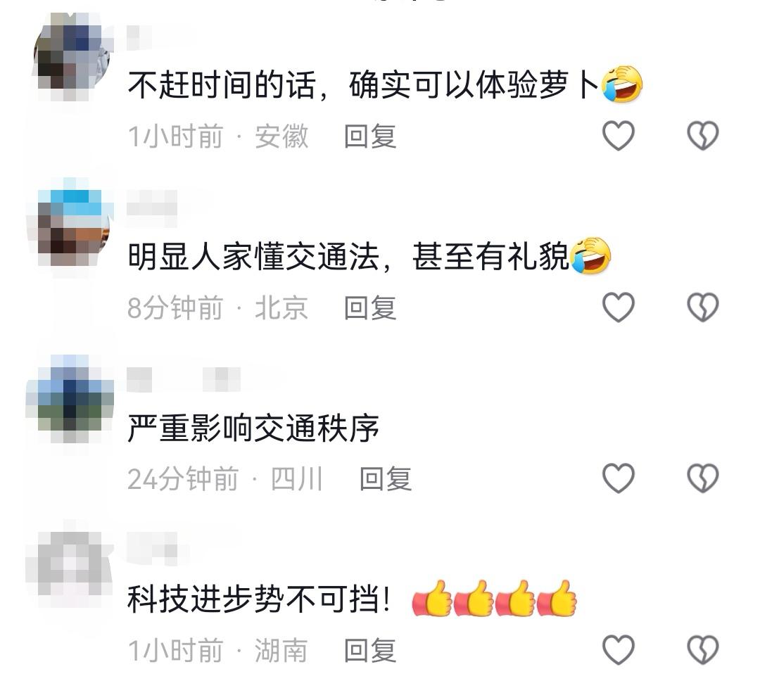Select comment text 严重影响交通秩序
Screen dimensions: 760x700
[253, 428]
